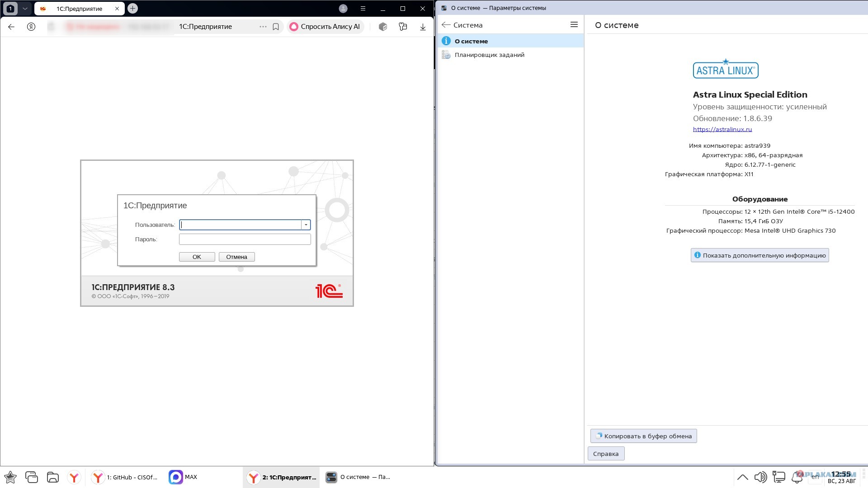Open the tab group counter showing 1
The width and height of the screenshot is (868, 488).
10,9
